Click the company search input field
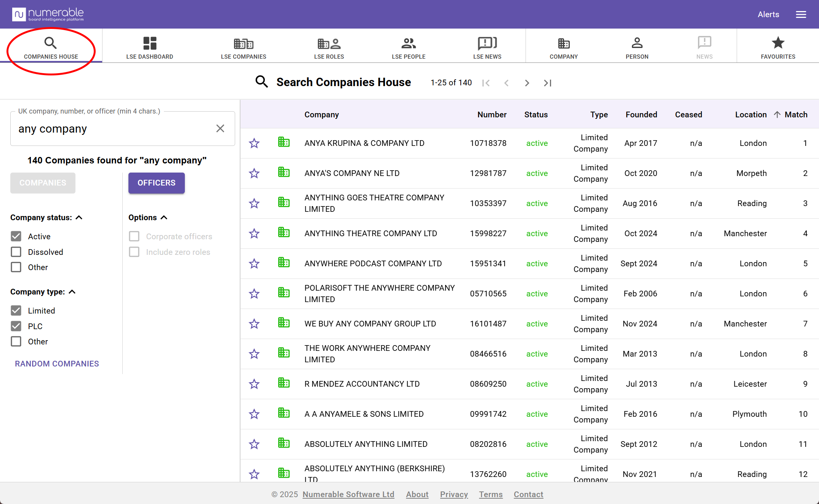This screenshot has width=819, height=504. pyautogui.click(x=114, y=129)
